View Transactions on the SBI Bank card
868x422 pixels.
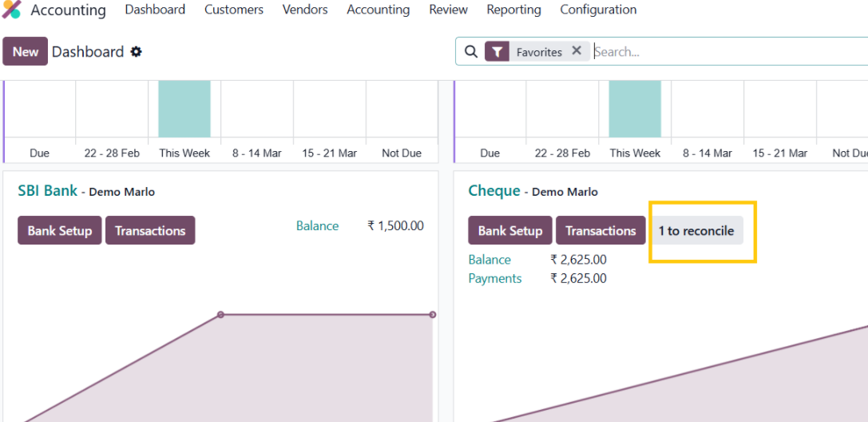click(150, 231)
